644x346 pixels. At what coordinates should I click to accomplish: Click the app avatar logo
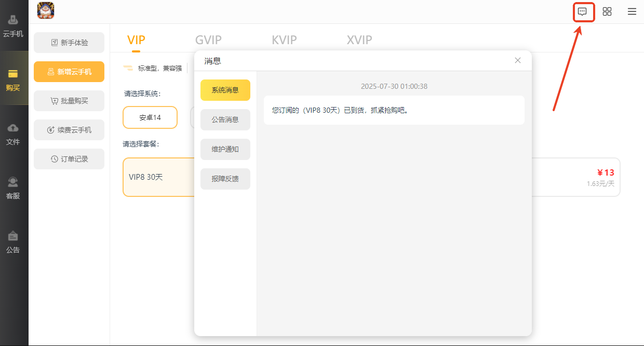[x=46, y=11]
